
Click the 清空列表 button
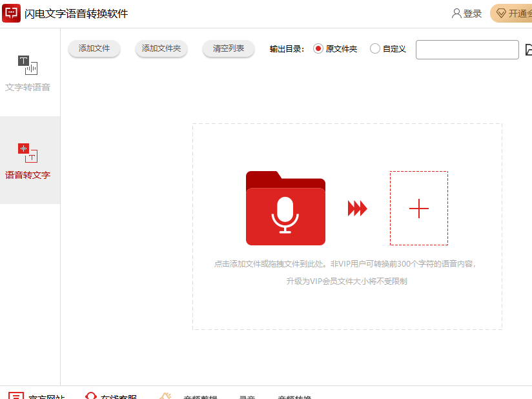(x=229, y=48)
